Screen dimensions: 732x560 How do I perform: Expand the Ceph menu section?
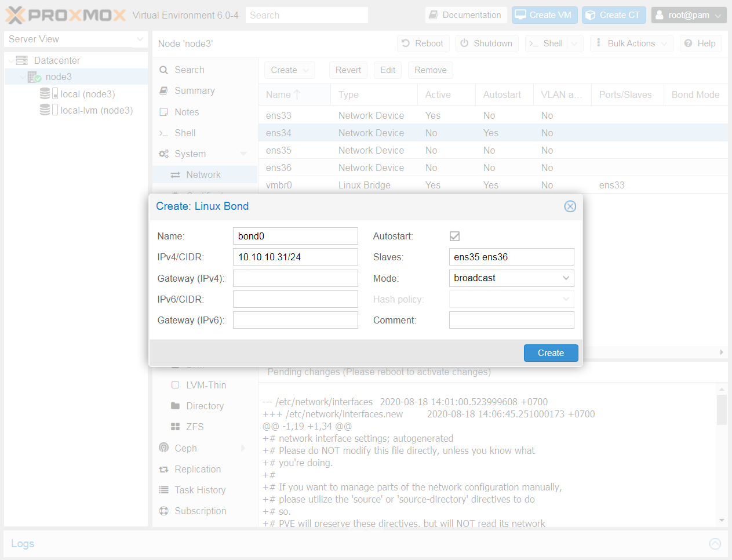[x=243, y=448]
